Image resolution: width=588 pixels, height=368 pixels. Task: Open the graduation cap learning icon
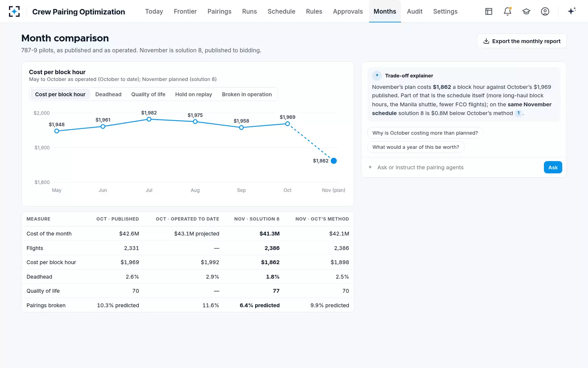526,11
